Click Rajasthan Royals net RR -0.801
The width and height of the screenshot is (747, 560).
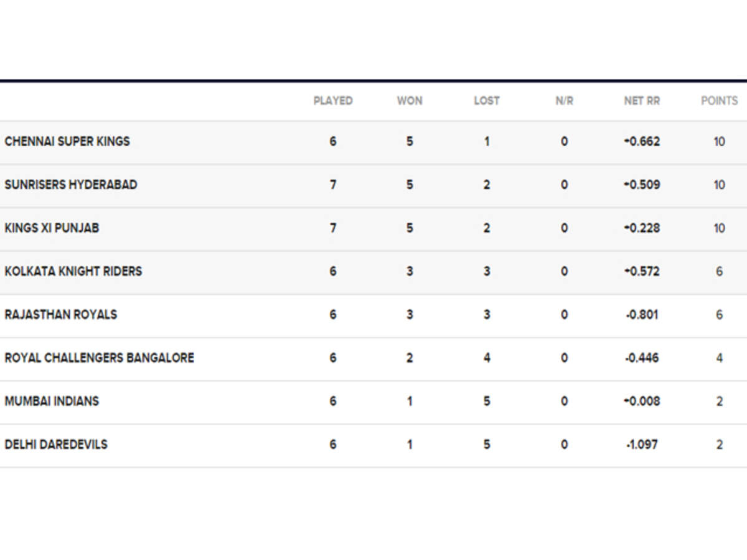[x=642, y=314]
